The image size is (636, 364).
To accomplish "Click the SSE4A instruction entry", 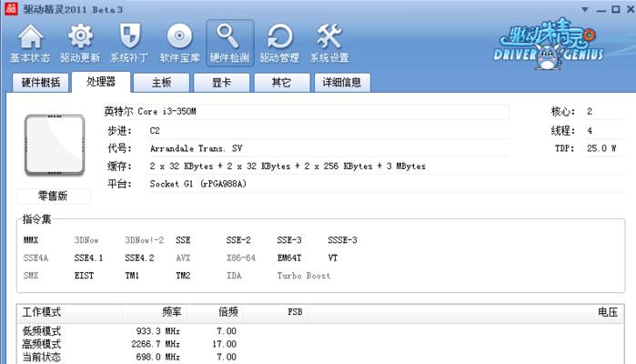I will tap(35, 258).
